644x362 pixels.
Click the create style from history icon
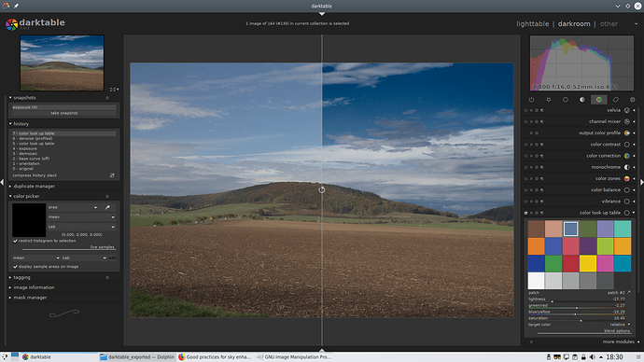(x=112, y=175)
